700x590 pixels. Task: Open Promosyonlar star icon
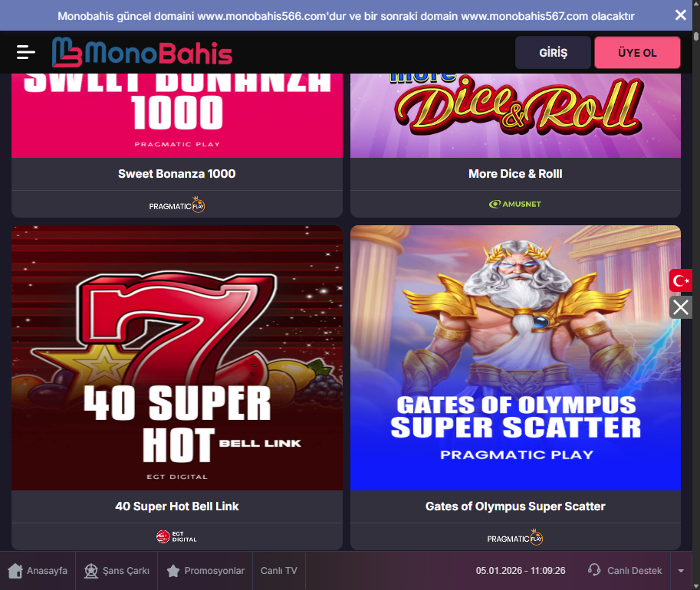173,570
